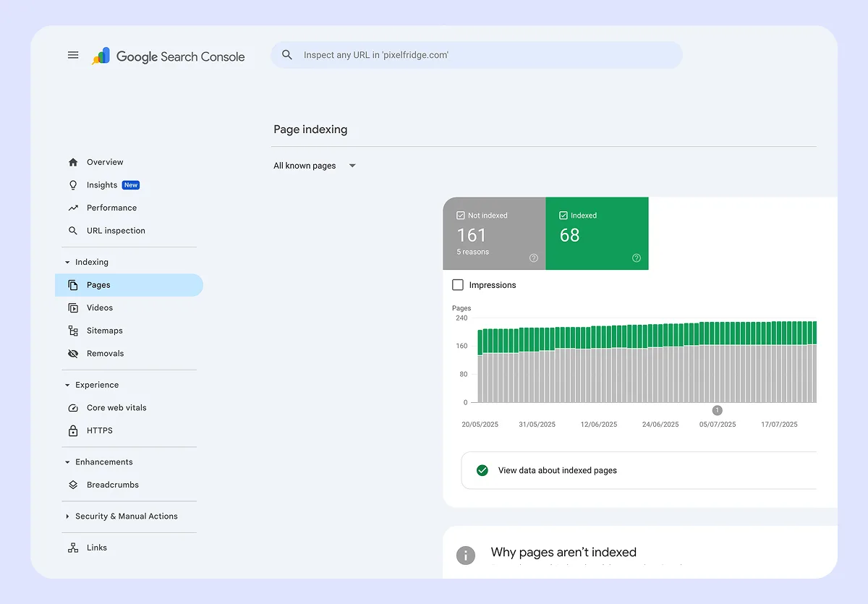
Task: Collapse the Indexing section
Action: coord(67,263)
